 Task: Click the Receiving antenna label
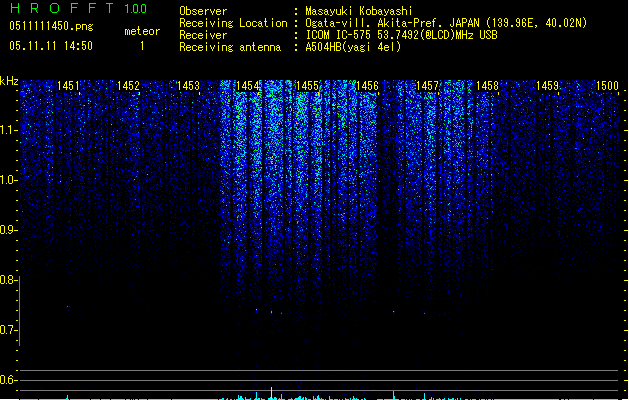point(230,47)
